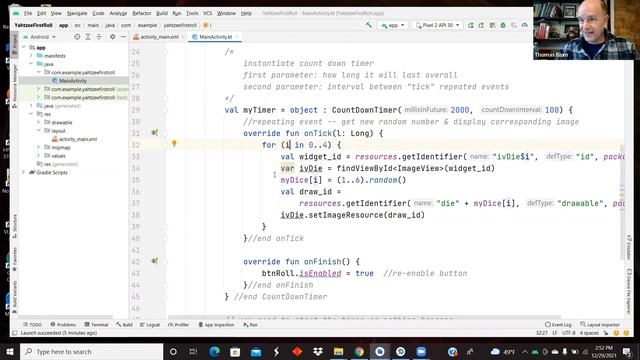Image resolution: width=640 pixels, height=360 pixels.
Task: Click the yellow intention light bulb on line 32
Action: [x=174, y=144]
